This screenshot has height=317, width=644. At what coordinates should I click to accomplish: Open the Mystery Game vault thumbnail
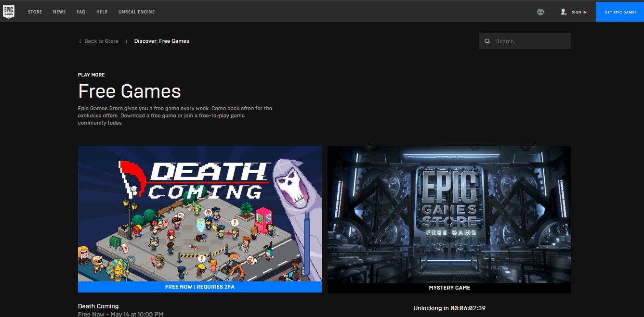tap(449, 214)
